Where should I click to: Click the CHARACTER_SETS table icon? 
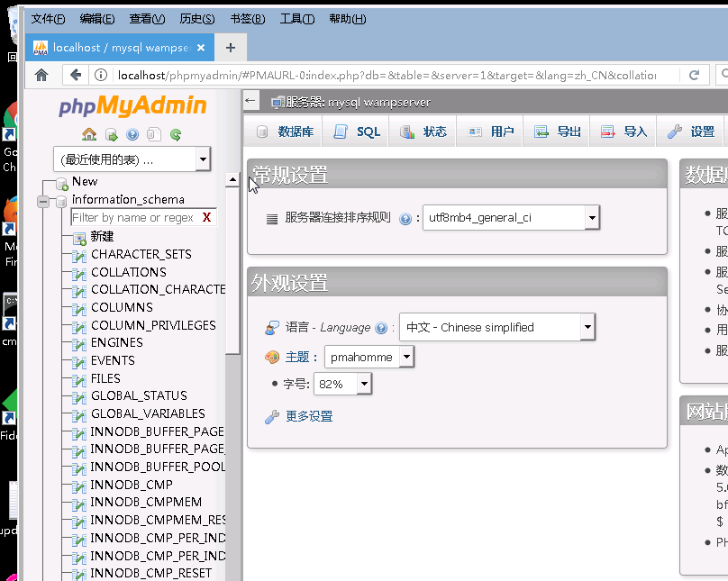click(79, 256)
